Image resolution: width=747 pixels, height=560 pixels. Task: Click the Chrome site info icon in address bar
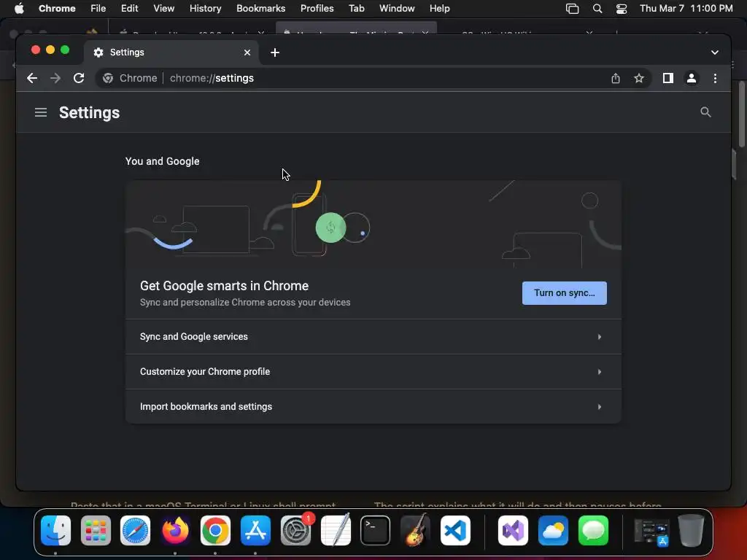[108, 78]
